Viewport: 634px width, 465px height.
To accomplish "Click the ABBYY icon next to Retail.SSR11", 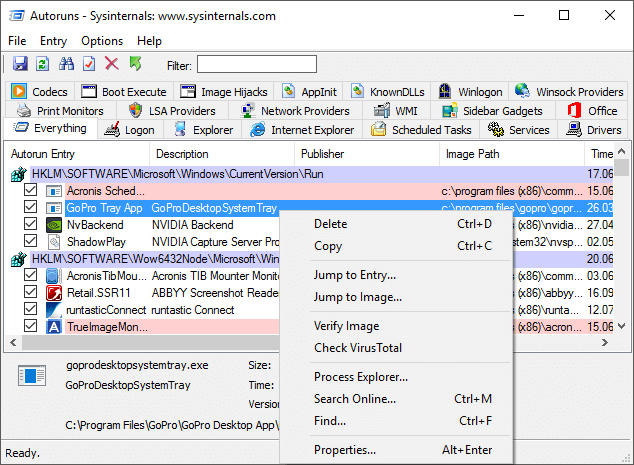I will (x=54, y=293).
